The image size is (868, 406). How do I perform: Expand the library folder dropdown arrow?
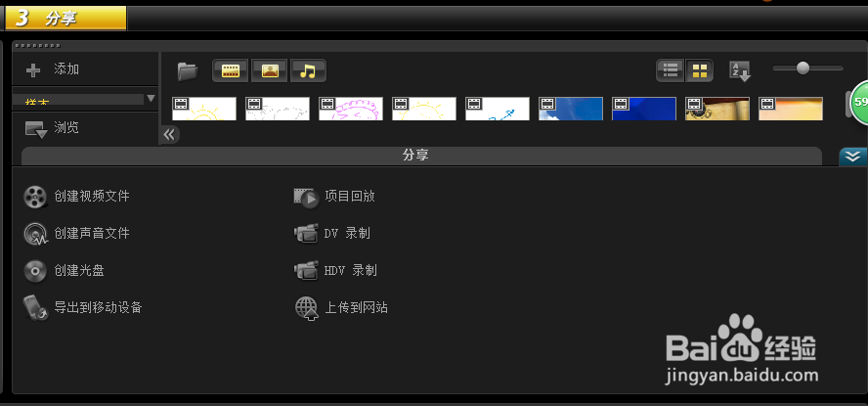[x=151, y=99]
